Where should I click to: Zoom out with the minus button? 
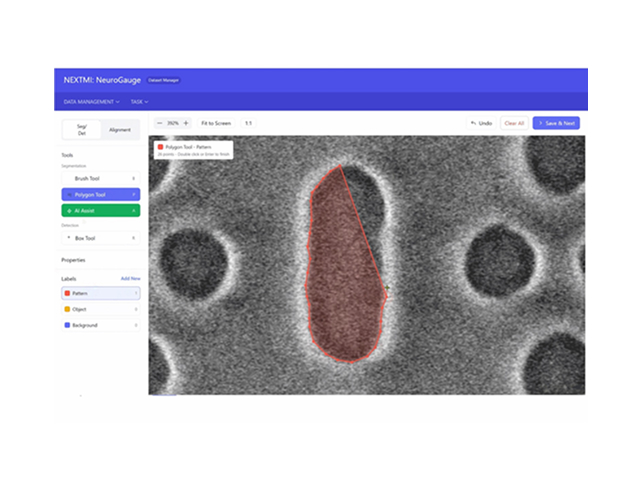pyautogui.click(x=160, y=123)
